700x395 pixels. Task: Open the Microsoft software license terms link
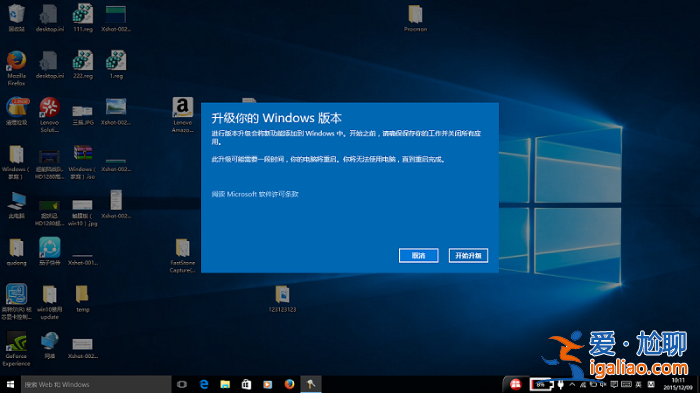tap(255, 194)
